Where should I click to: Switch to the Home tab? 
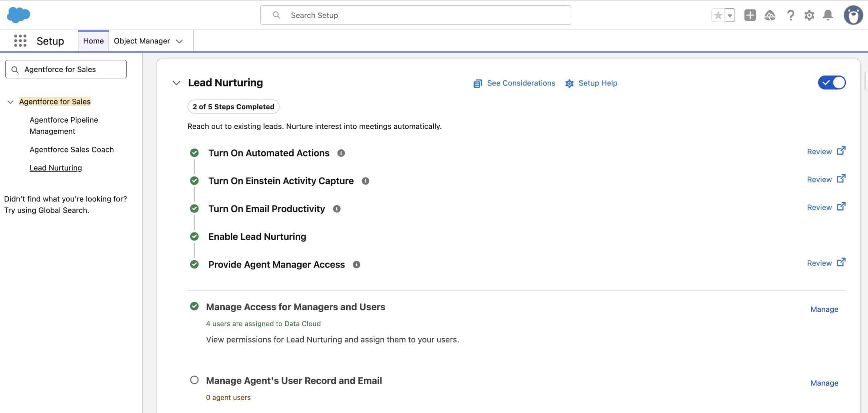click(93, 41)
